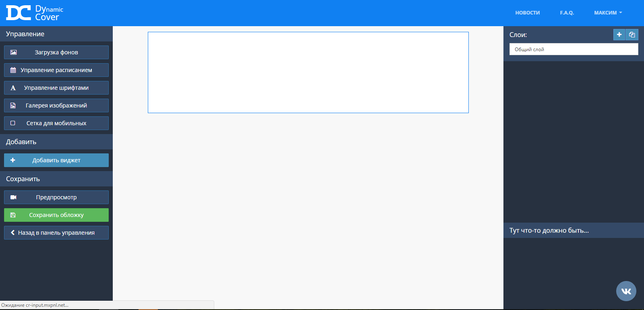Click the duplicate layer icon
The height and width of the screenshot is (310, 644).
(x=632, y=35)
